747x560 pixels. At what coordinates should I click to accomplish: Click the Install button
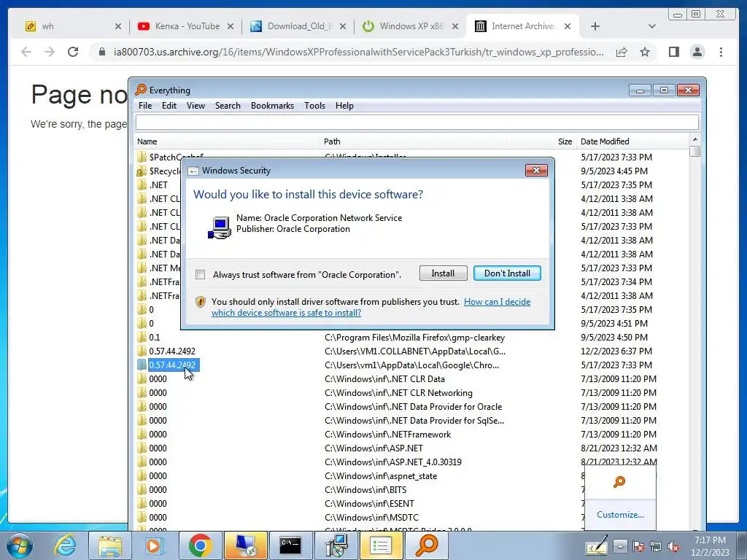pyautogui.click(x=443, y=273)
